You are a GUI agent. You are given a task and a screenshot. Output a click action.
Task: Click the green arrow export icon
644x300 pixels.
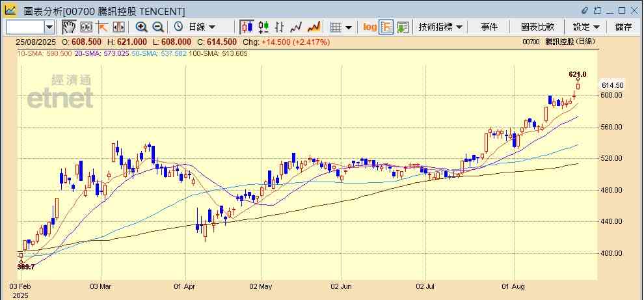403,27
